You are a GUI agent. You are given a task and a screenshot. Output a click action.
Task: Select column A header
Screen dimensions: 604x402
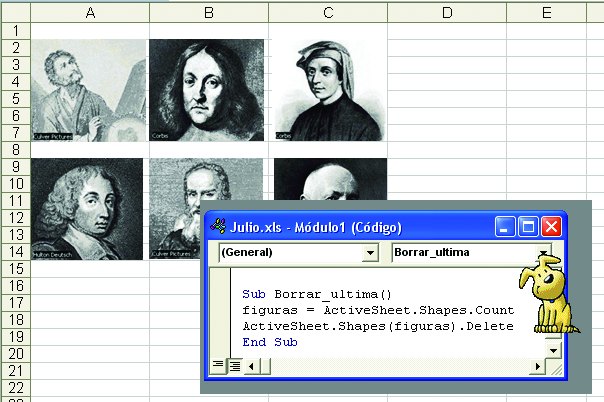tap(90, 13)
